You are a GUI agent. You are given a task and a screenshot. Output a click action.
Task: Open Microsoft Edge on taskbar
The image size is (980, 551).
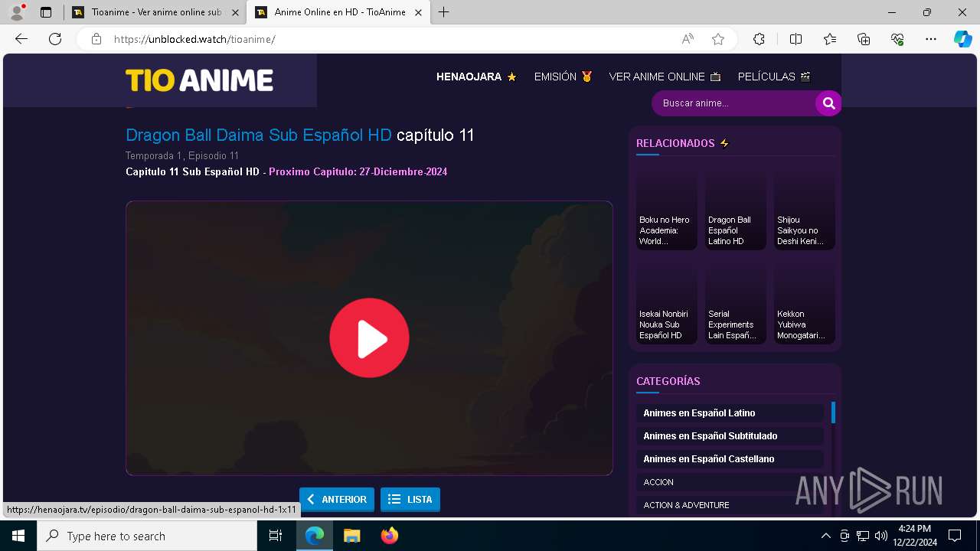[315, 536]
